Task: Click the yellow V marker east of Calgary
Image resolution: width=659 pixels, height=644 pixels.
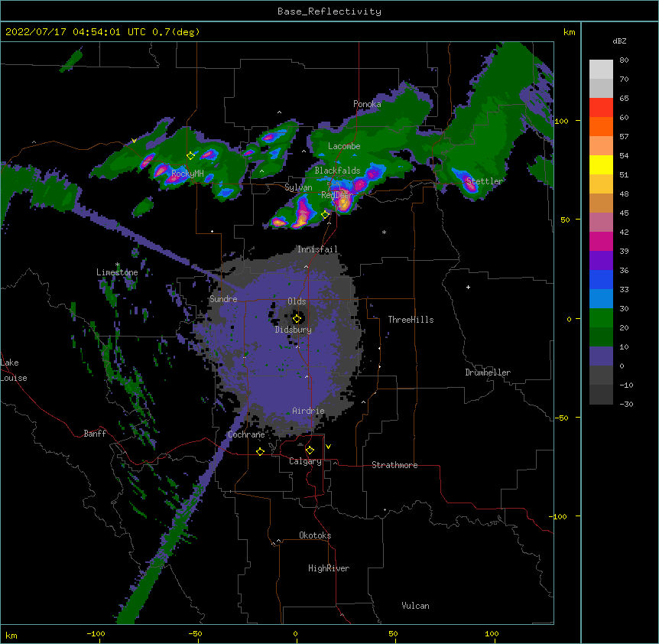Action: [x=328, y=447]
